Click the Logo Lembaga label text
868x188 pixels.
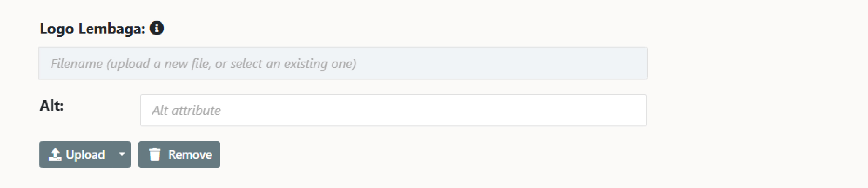point(93,29)
